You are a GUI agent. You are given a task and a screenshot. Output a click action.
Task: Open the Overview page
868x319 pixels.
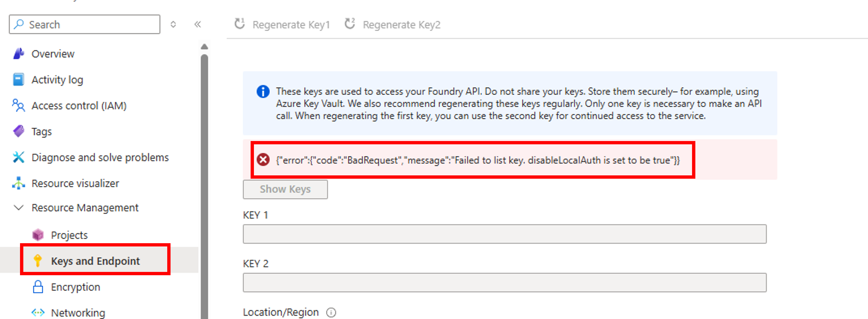click(x=53, y=54)
